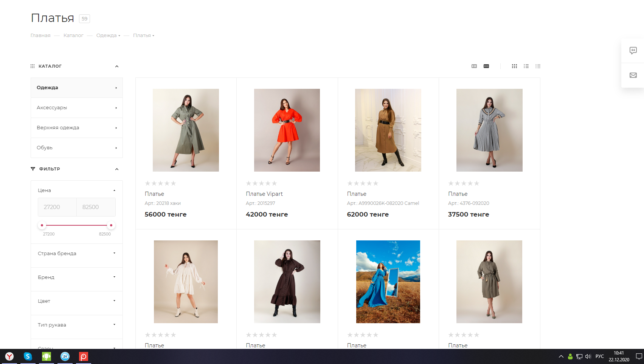Viewport: 644px width, 364px height.
Task: Open Skype from the taskbar
Action: (28, 356)
